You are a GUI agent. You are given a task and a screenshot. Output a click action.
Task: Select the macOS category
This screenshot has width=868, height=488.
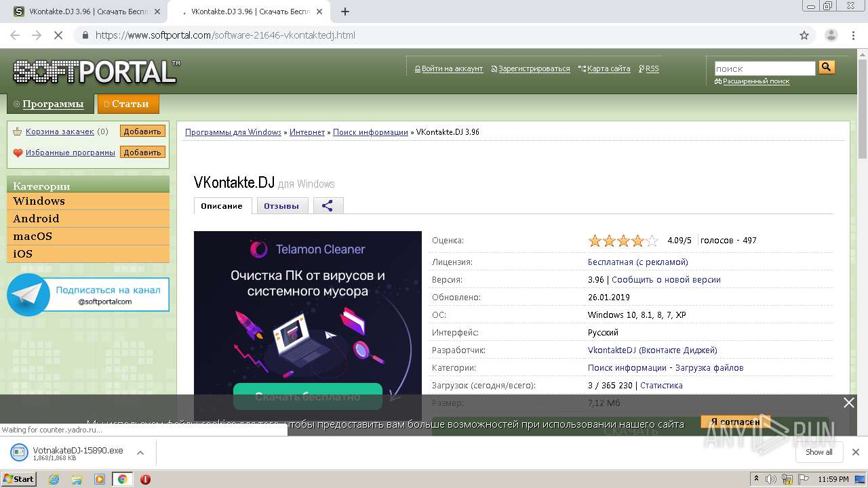88,237
